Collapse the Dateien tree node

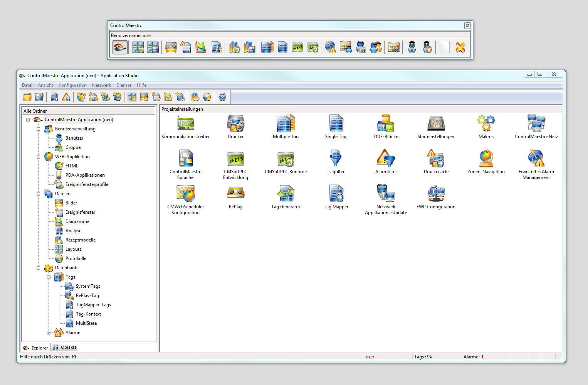point(38,194)
